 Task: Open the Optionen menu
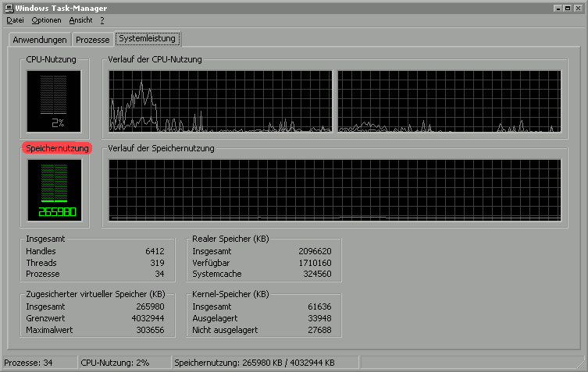[46, 20]
